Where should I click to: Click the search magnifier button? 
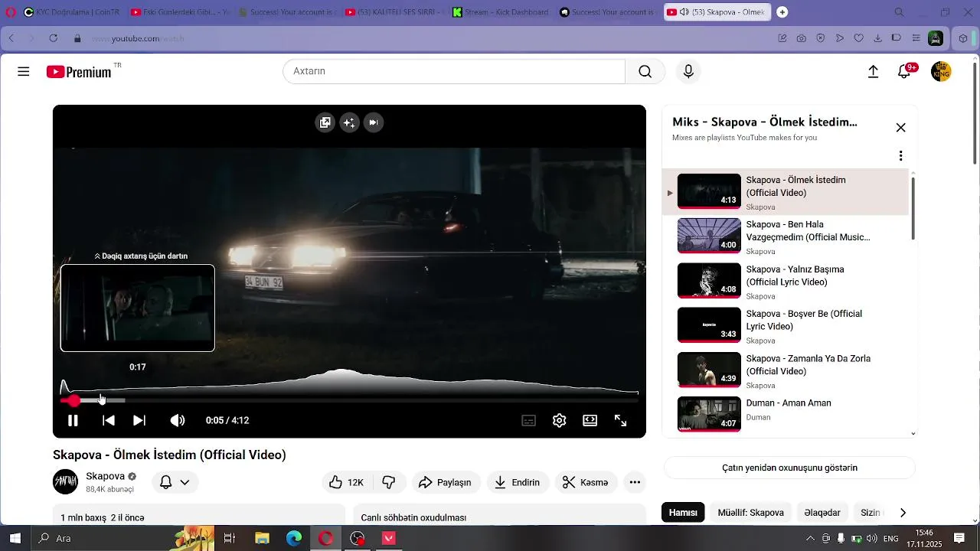click(645, 71)
